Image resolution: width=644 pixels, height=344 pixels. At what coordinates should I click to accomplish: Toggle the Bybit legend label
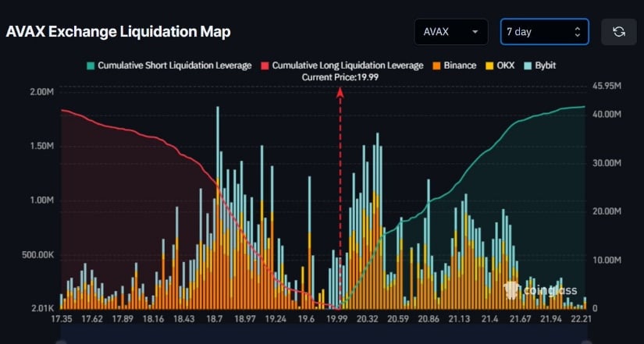pyautogui.click(x=546, y=66)
